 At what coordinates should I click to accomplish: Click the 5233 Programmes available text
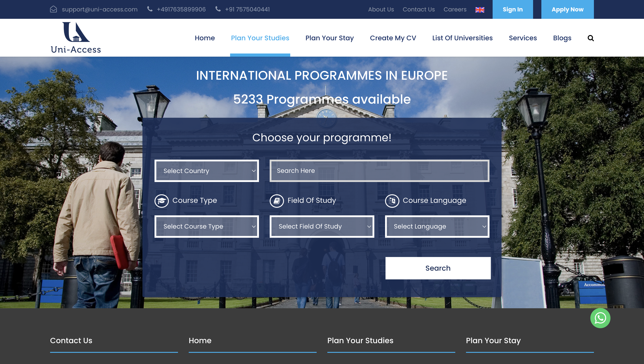point(322,99)
